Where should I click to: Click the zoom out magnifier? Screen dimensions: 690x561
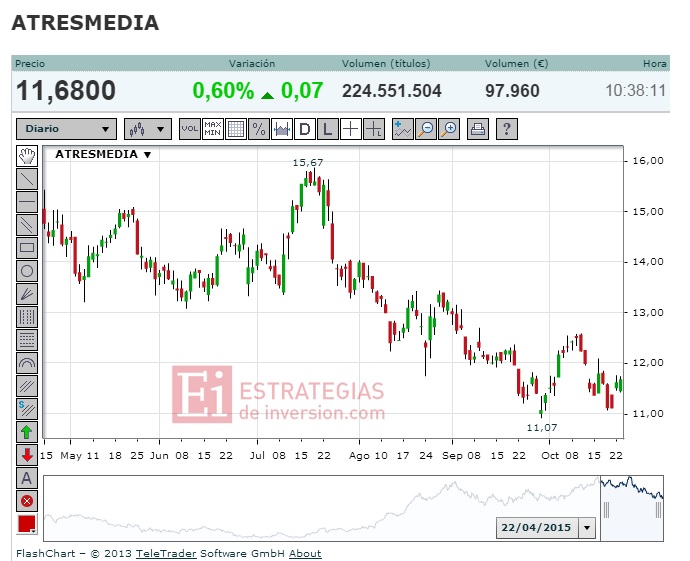point(426,129)
